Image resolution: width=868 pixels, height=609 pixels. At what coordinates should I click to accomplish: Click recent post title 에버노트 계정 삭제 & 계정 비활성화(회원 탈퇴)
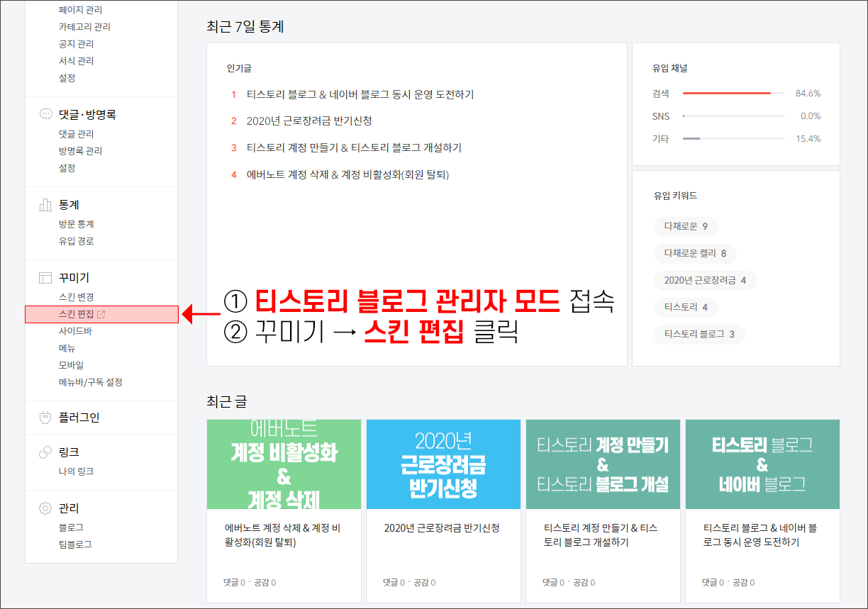[x=283, y=535]
